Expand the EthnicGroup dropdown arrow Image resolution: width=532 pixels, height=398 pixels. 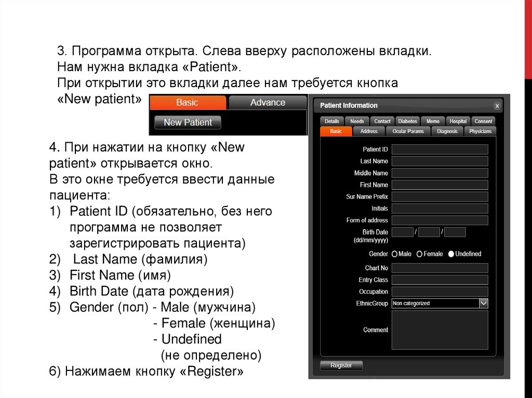[483, 303]
